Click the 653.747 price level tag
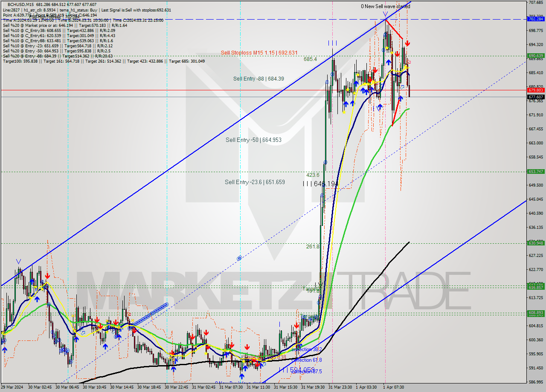The image size is (546, 392). coord(536,171)
